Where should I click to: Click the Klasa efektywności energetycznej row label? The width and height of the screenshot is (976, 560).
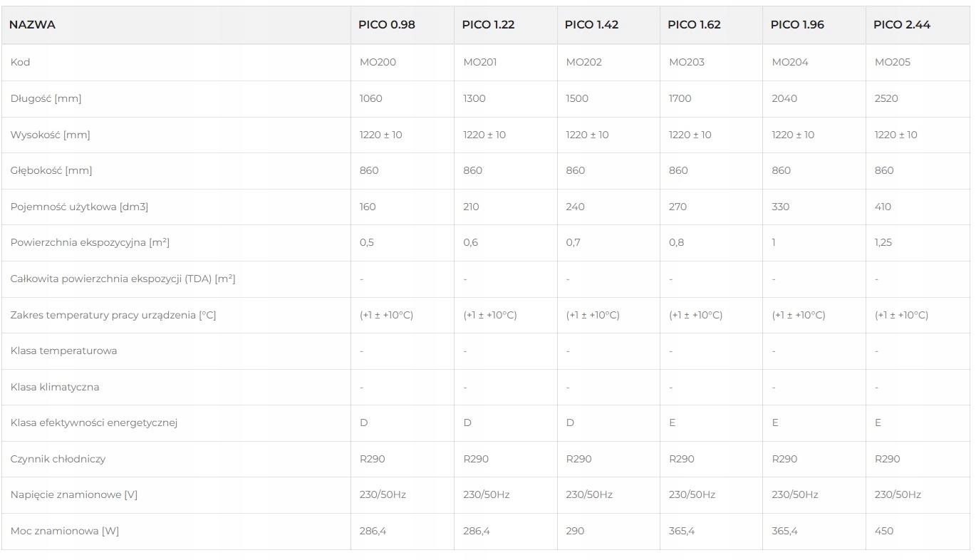tap(93, 422)
